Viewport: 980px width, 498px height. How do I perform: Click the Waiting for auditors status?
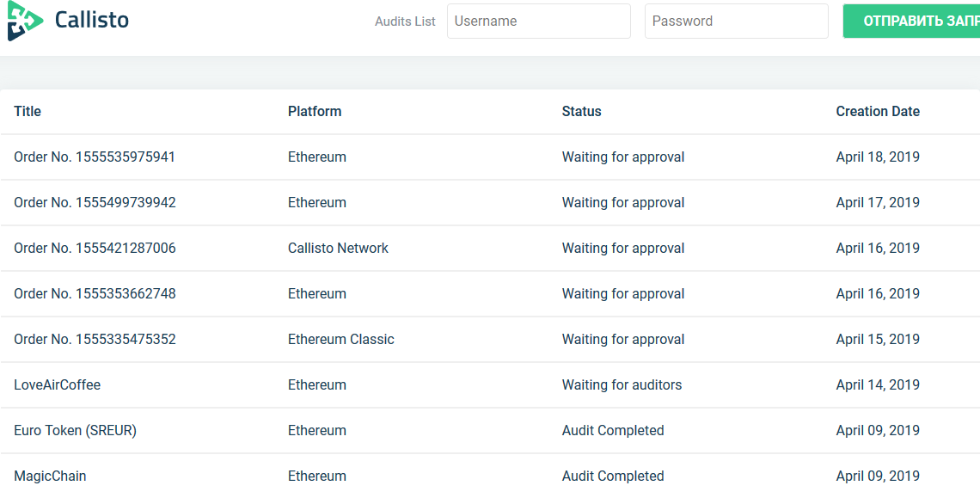622,385
